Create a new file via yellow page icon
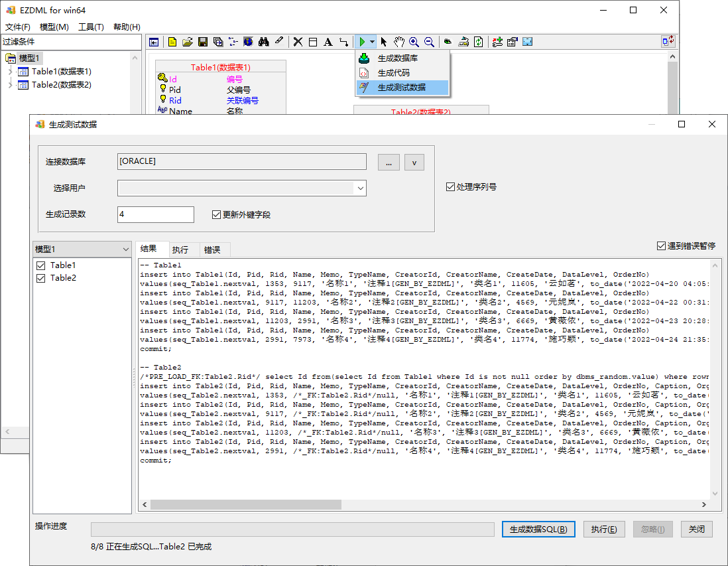 172,42
